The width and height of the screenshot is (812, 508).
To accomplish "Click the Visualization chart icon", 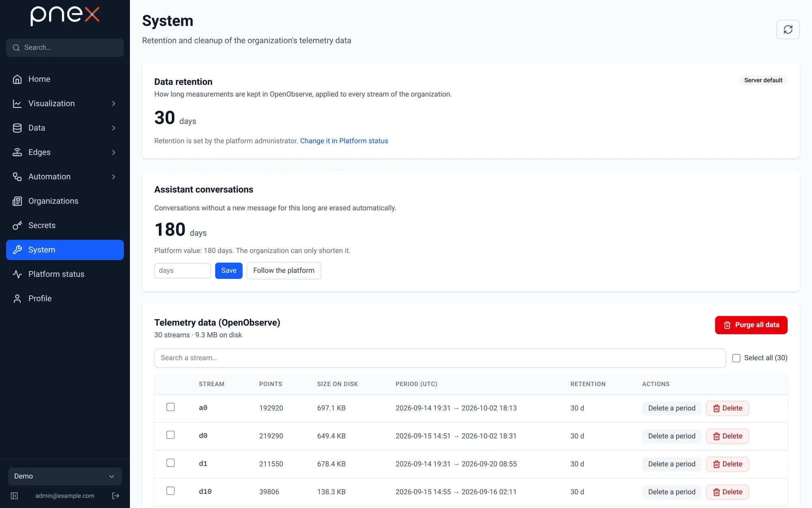I will (17, 104).
